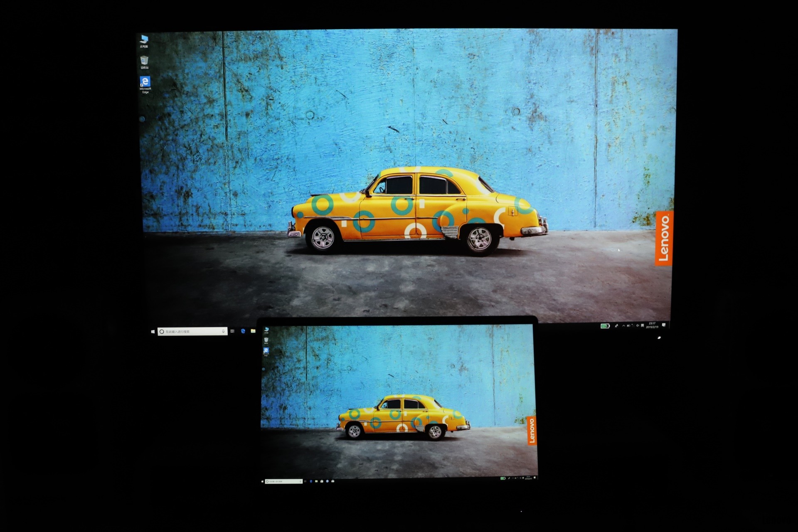Viewport: 798px width, 532px height.
Task: Open File Explorer from large screen taskbar
Action: 253,331
